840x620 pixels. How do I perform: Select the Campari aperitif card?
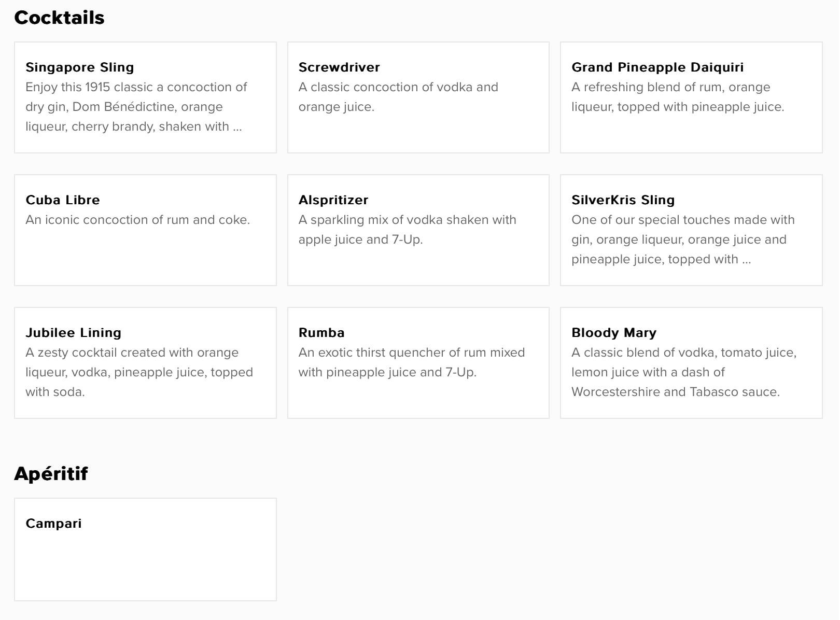(145, 549)
